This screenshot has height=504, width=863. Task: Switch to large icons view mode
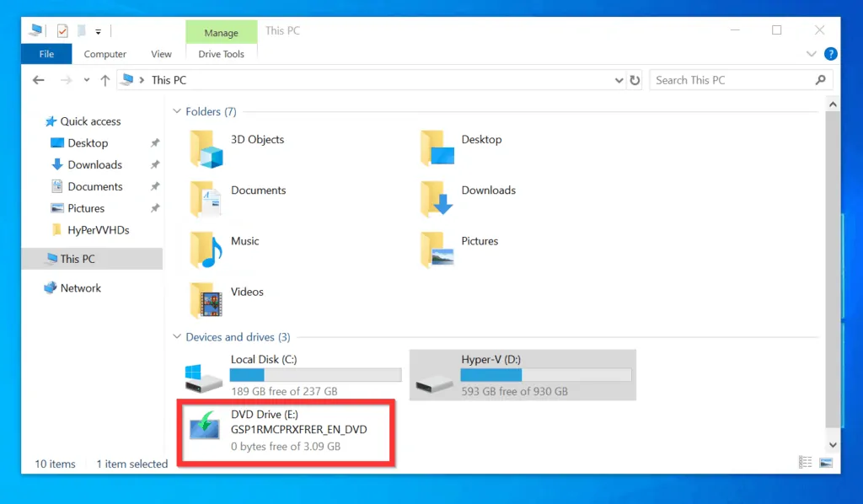pos(825,463)
